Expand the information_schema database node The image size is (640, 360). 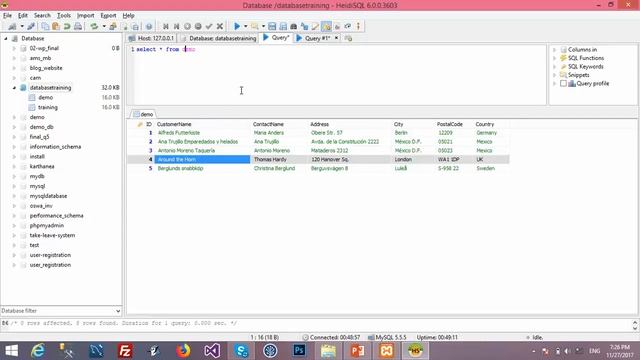14,147
